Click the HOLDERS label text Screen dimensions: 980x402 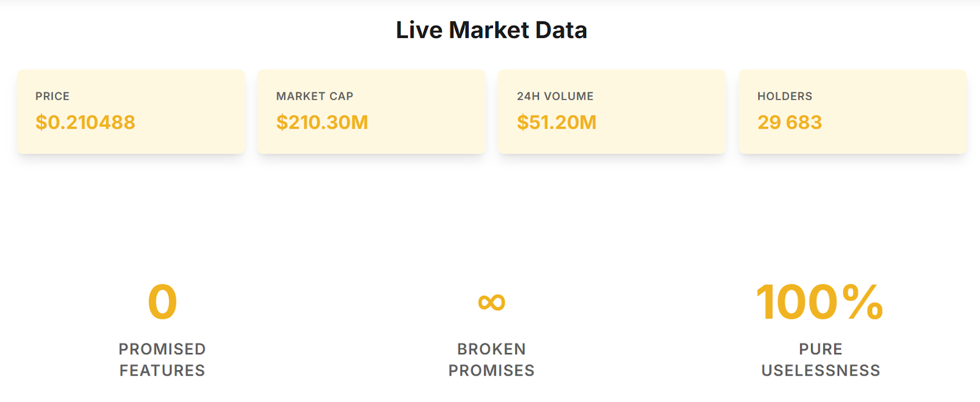(x=785, y=96)
